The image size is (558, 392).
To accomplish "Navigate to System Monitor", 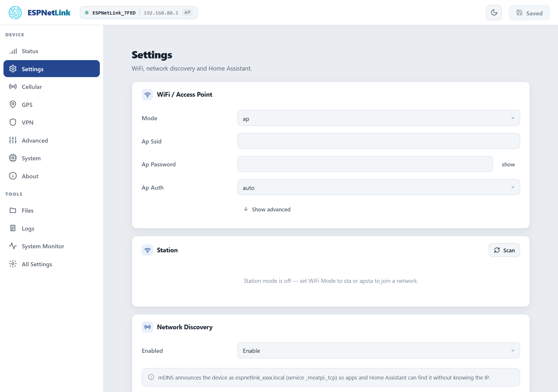I will pos(51,246).
